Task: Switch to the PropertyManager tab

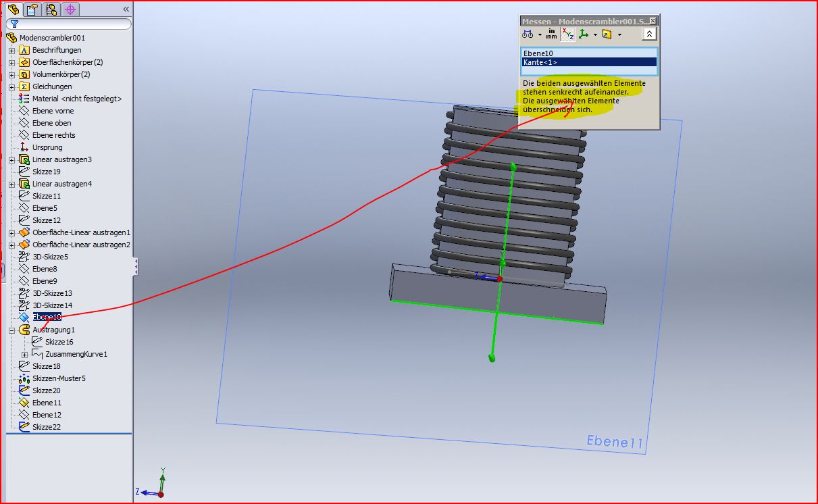Action: (x=32, y=9)
